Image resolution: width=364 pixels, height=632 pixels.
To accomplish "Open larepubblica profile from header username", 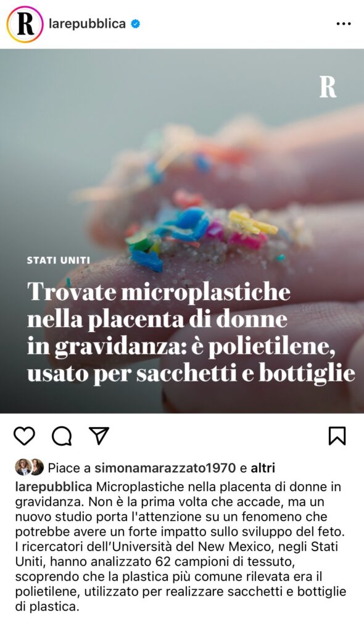I will [x=87, y=24].
